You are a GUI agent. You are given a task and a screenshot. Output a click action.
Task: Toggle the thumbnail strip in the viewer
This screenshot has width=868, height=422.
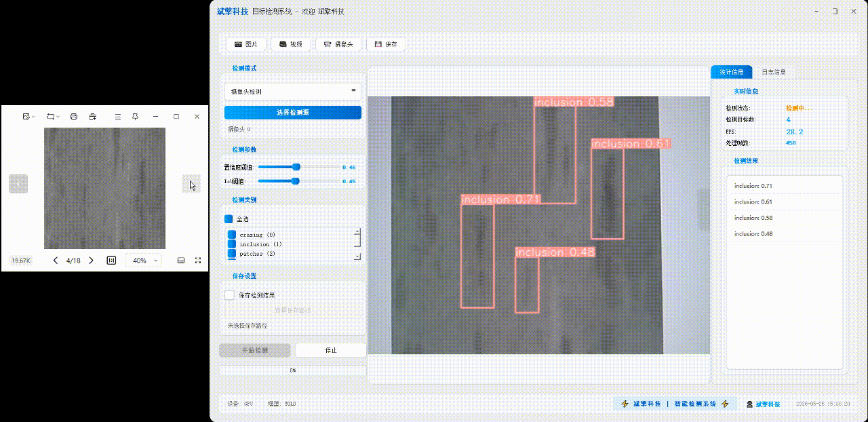(x=181, y=261)
